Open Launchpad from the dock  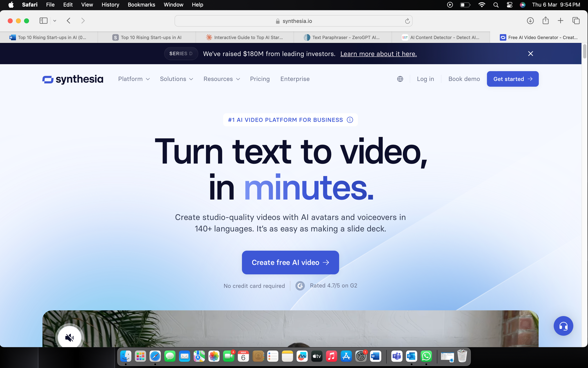(x=140, y=356)
